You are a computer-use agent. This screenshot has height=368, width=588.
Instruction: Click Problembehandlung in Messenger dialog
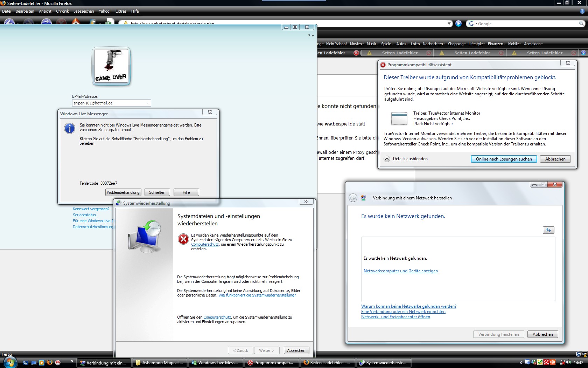(123, 192)
